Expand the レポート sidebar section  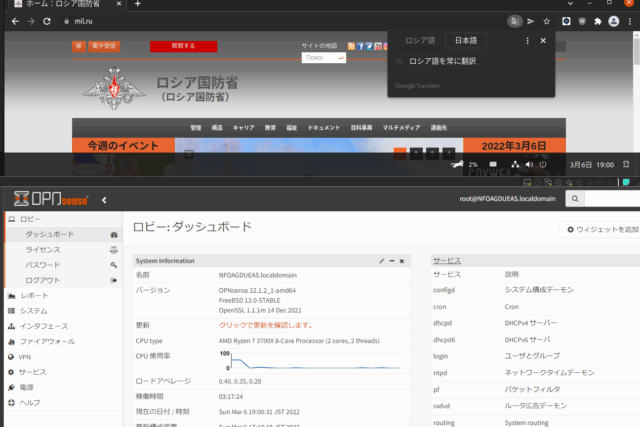[63, 296]
